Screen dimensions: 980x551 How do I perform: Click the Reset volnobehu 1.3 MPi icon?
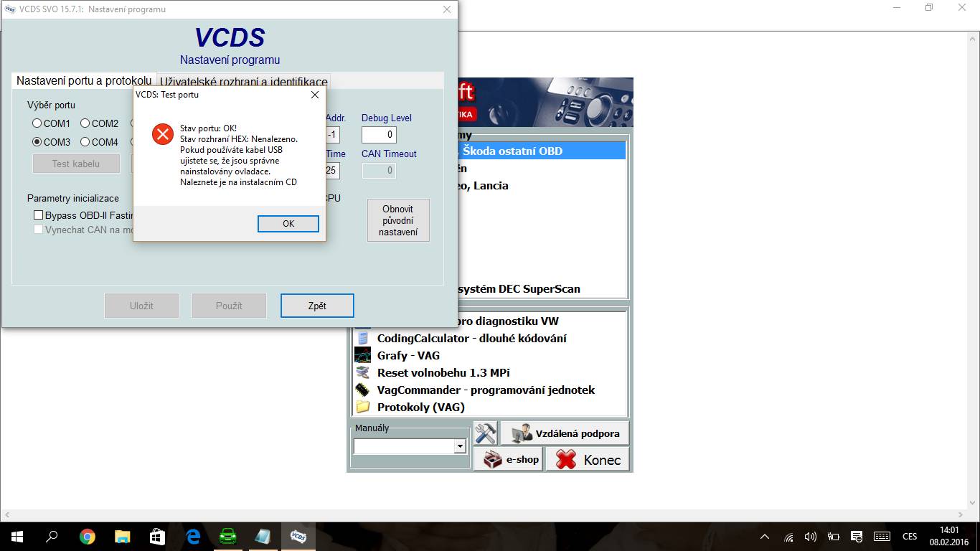[364, 372]
